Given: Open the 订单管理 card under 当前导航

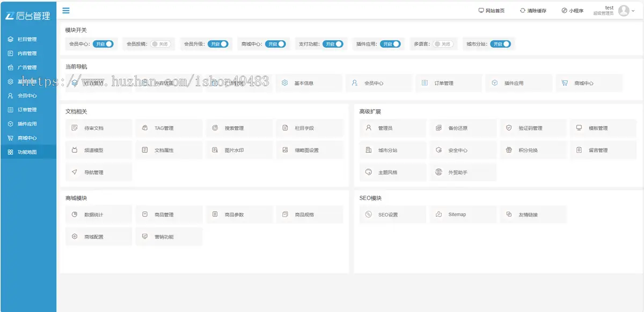Looking at the screenshot, I should 449,83.
